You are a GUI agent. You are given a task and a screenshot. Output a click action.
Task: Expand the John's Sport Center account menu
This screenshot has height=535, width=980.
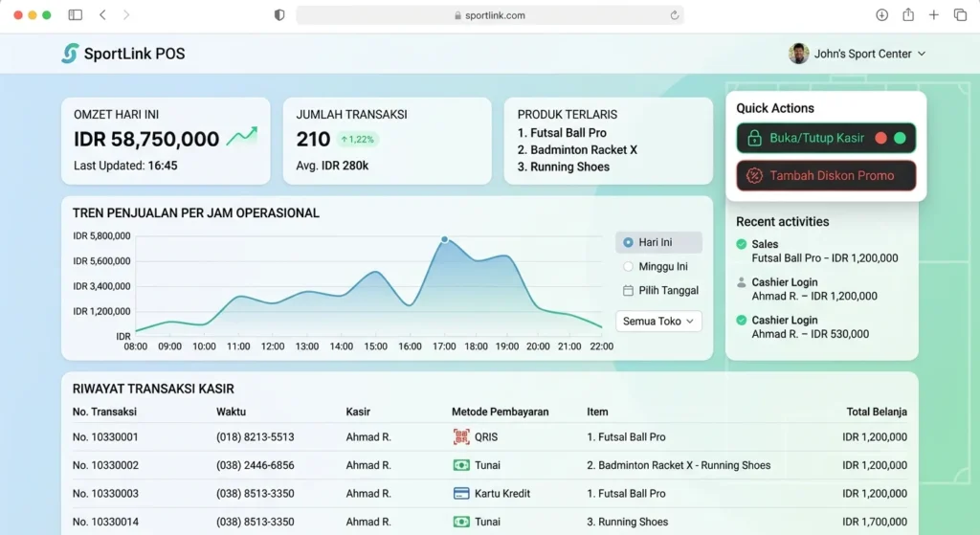point(922,54)
